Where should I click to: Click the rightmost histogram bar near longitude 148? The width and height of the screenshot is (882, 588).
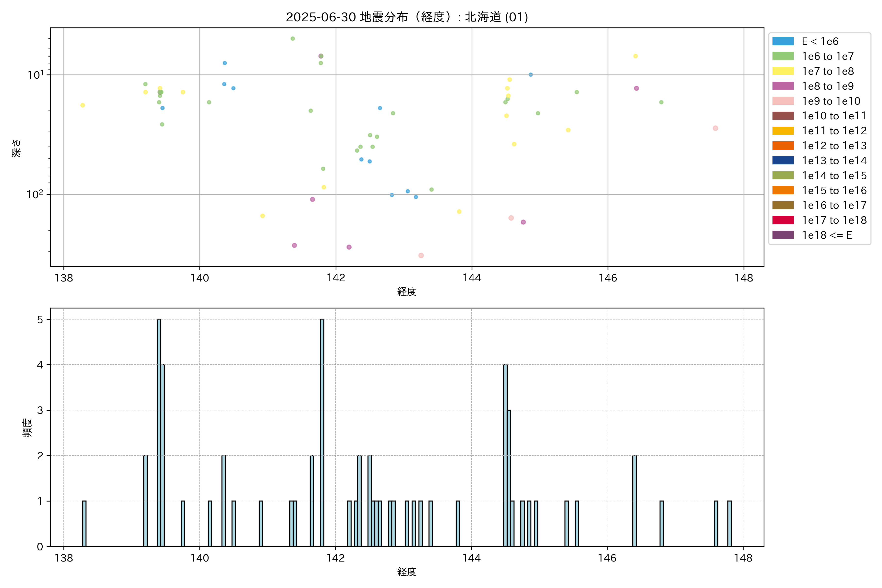pos(729,524)
